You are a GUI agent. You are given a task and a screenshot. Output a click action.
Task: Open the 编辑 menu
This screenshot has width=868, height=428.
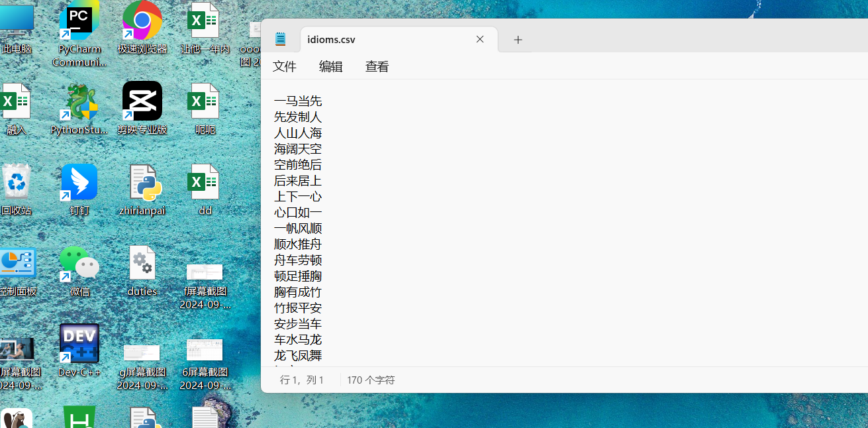point(331,66)
